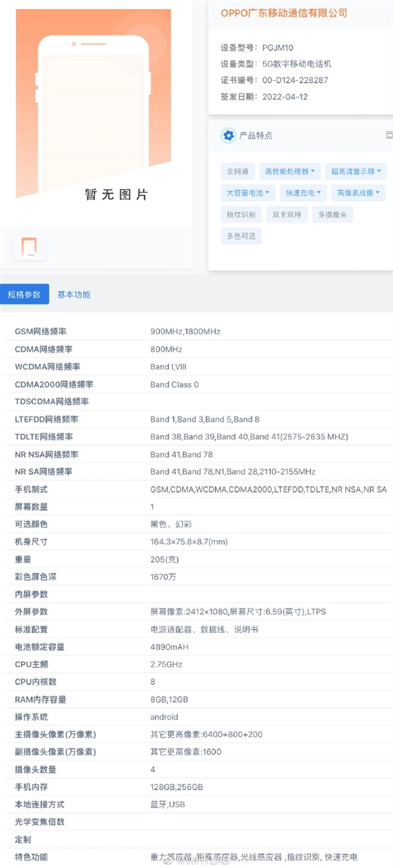Expand the 快速充电 tag dropdown
This screenshot has width=393, height=868.
303,193
